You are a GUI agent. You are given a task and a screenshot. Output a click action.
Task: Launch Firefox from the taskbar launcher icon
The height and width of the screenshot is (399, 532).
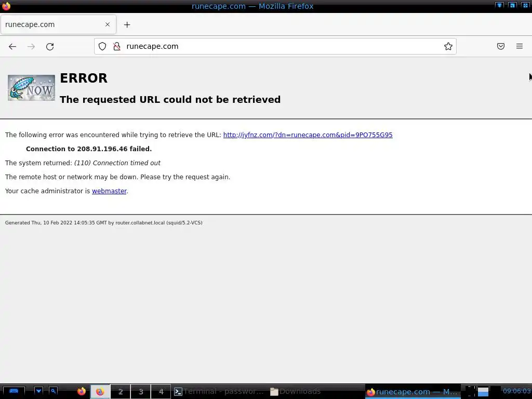click(82, 392)
